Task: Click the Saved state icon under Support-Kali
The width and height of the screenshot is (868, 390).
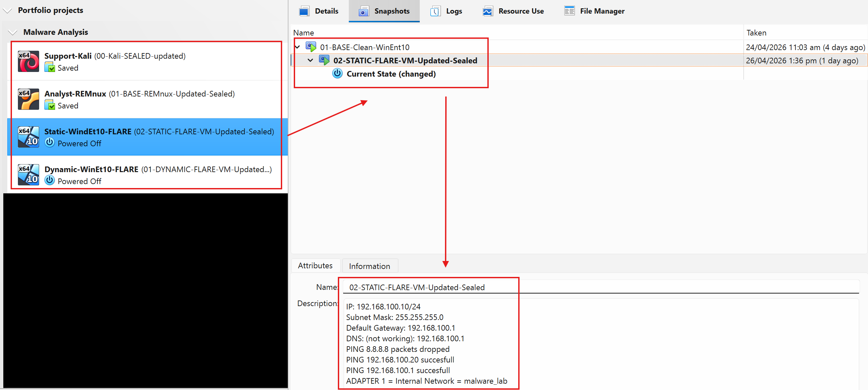Action: tap(49, 67)
